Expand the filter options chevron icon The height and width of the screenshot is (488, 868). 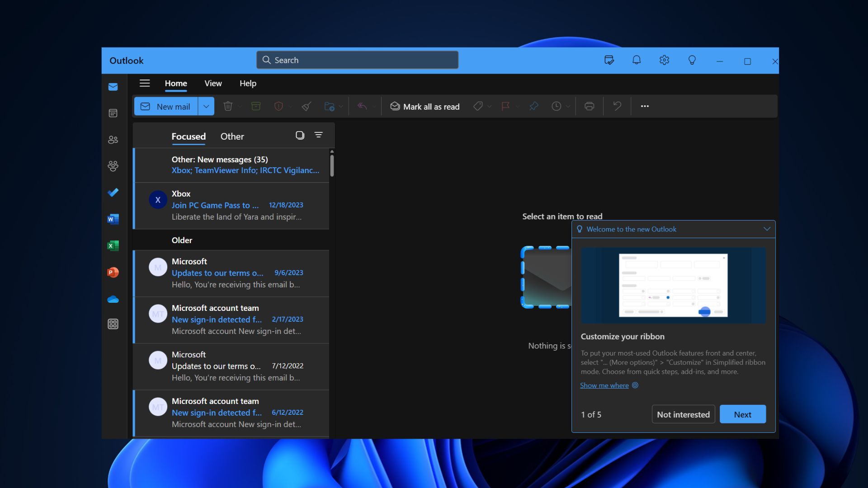coord(318,134)
